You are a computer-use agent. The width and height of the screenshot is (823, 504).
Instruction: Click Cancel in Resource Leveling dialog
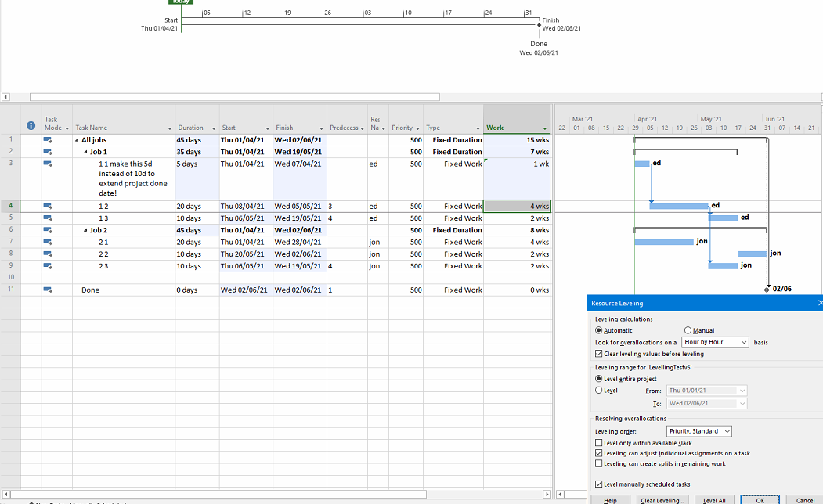[805, 500]
